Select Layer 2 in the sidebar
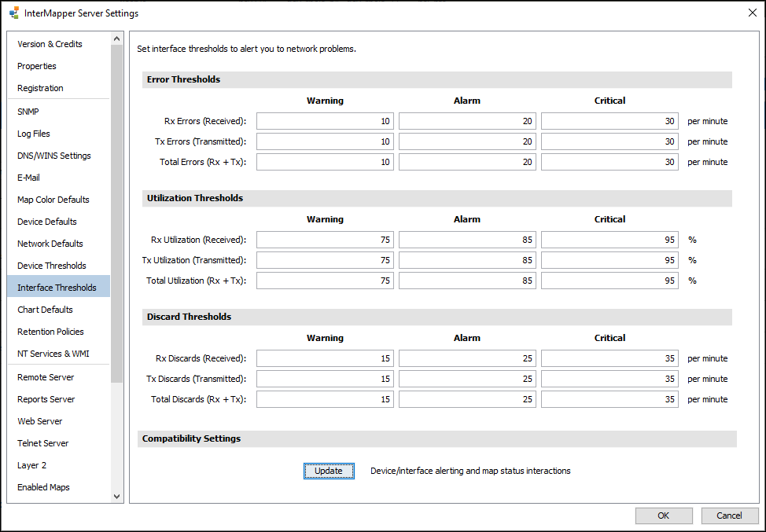Viewport: 766px width, 532px height. tap(31, 464)
